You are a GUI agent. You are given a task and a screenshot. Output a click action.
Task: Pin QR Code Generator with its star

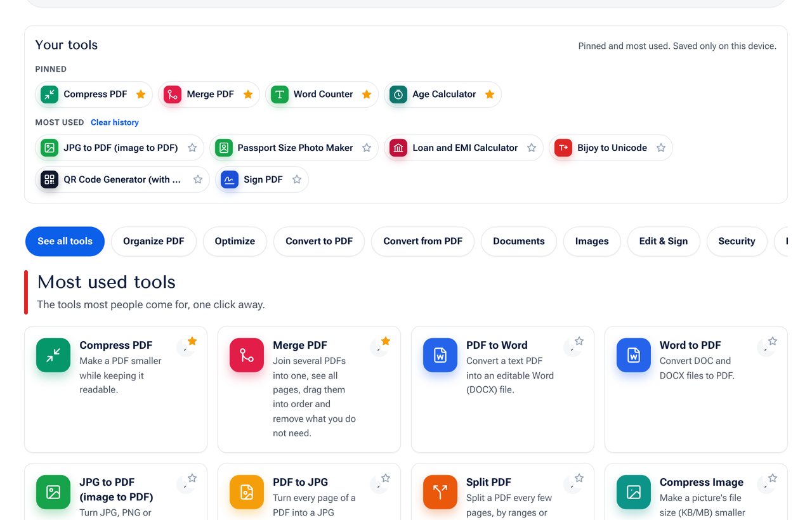click(198, 179)
